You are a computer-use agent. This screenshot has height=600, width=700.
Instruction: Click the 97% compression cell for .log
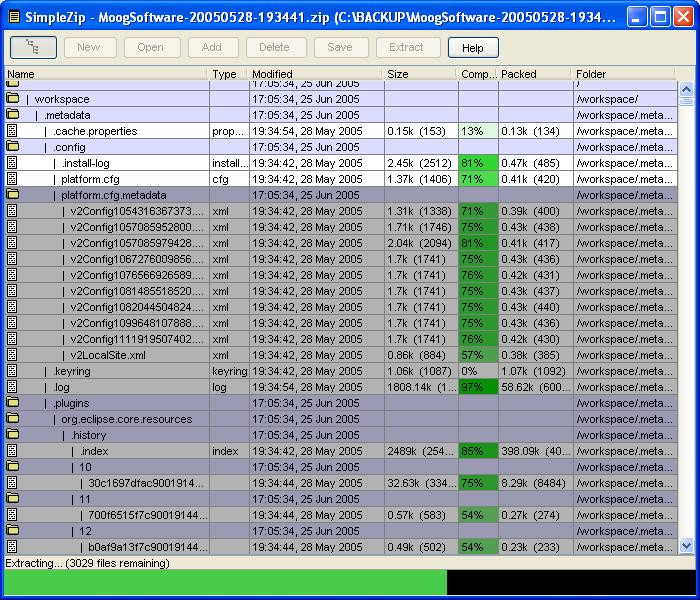pyautogui.click(x=478, y=387)
